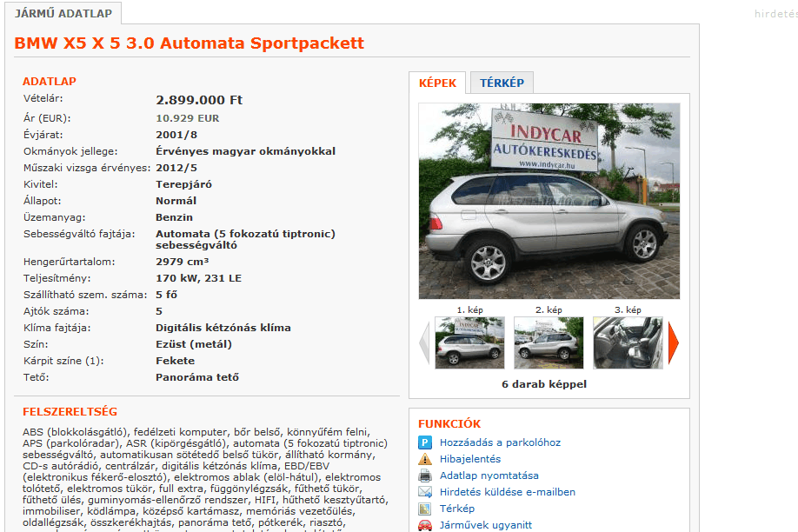Click the Adatlap nyomtatása link
This screenshot has height=532, width=798.
pos(489,475)
